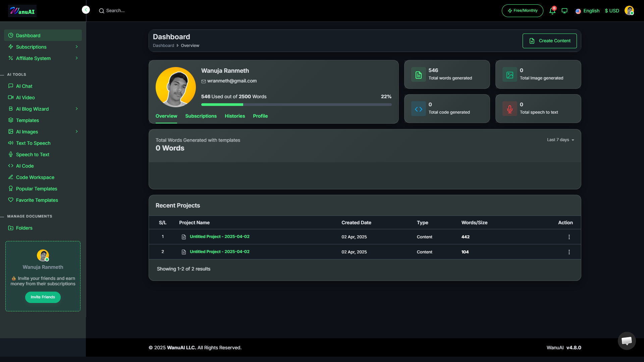Click the monitor display icon in header
This screenshot has width=644, height=362.
pos(565,11)
